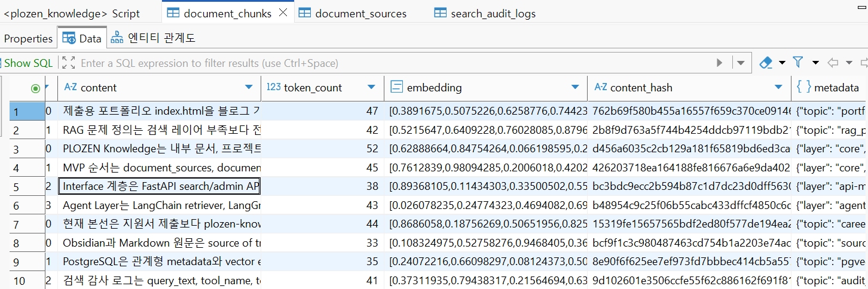Screen dimensions: 868x289
Task: Click the document_sources table icon
Action: click(304, 13)
